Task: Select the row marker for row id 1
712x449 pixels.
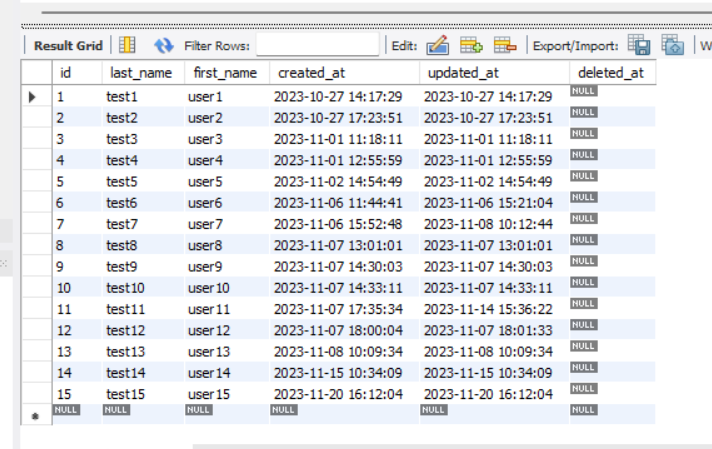Action: (33, 97)
